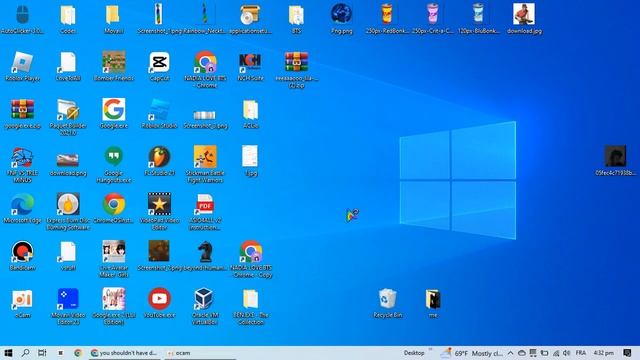Open the red Bonk can image file

click(x=387, y=19)
